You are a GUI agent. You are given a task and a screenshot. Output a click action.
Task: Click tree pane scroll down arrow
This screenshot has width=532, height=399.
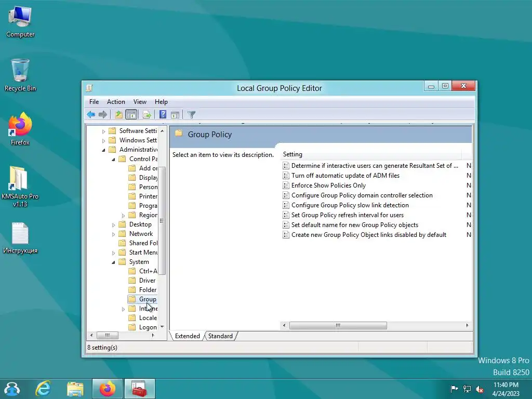click(x=162, y=327)
